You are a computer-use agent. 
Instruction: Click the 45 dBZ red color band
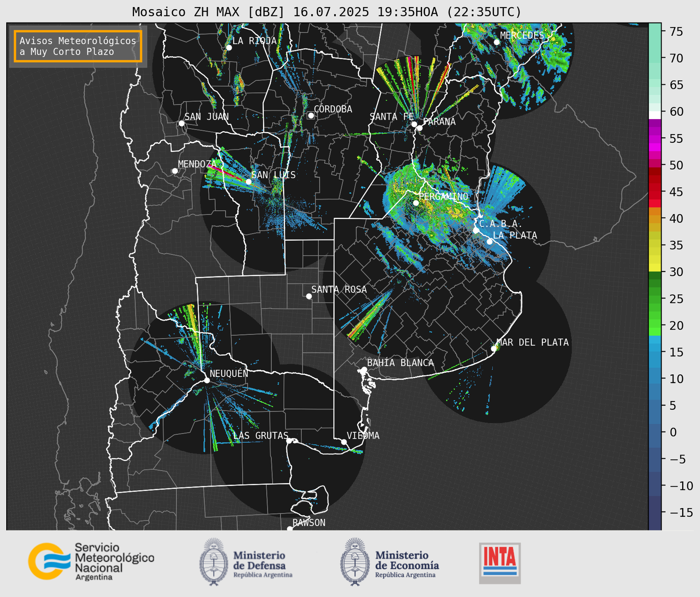click(x=655, y=192)
